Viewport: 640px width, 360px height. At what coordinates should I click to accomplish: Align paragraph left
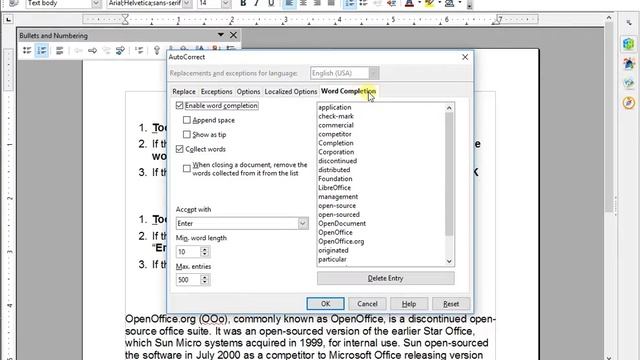pos(289,3)
